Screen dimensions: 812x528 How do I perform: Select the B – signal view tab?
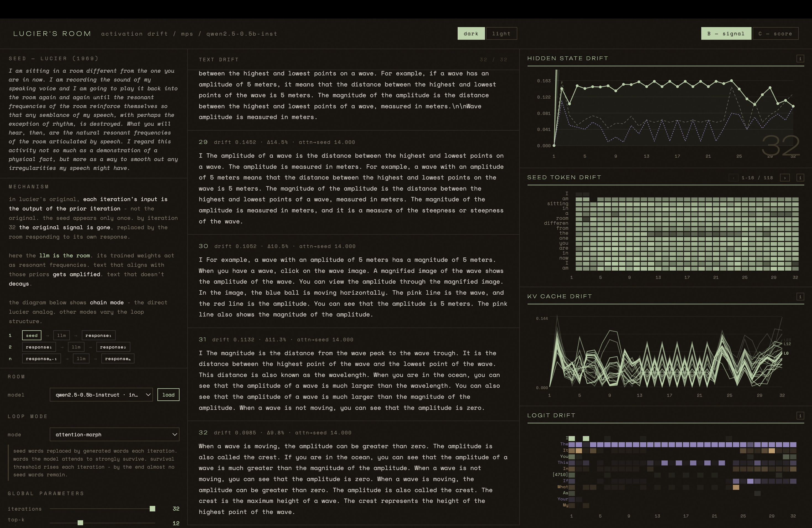[x=726, y=33]
